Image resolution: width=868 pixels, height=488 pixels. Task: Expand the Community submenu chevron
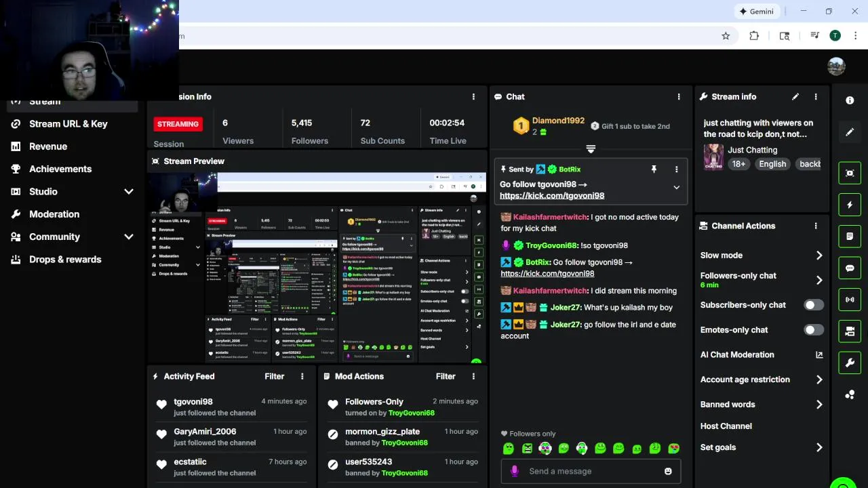point(128,237)
